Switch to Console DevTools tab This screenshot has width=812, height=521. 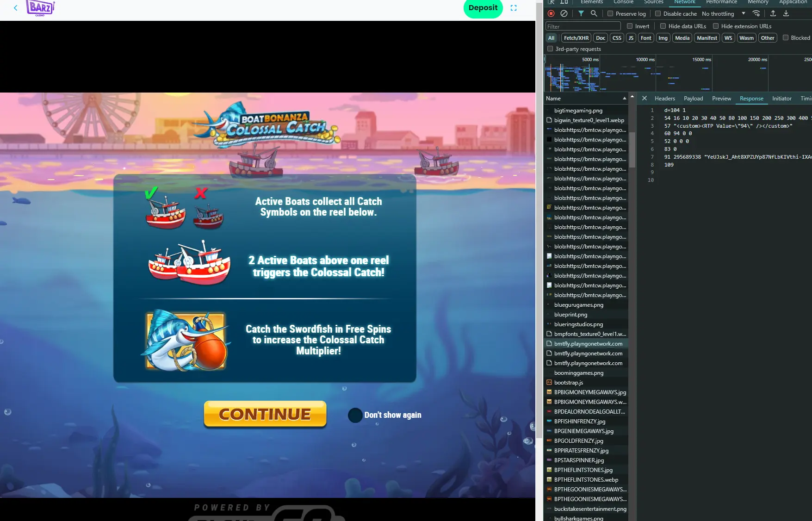click(624, 2)
